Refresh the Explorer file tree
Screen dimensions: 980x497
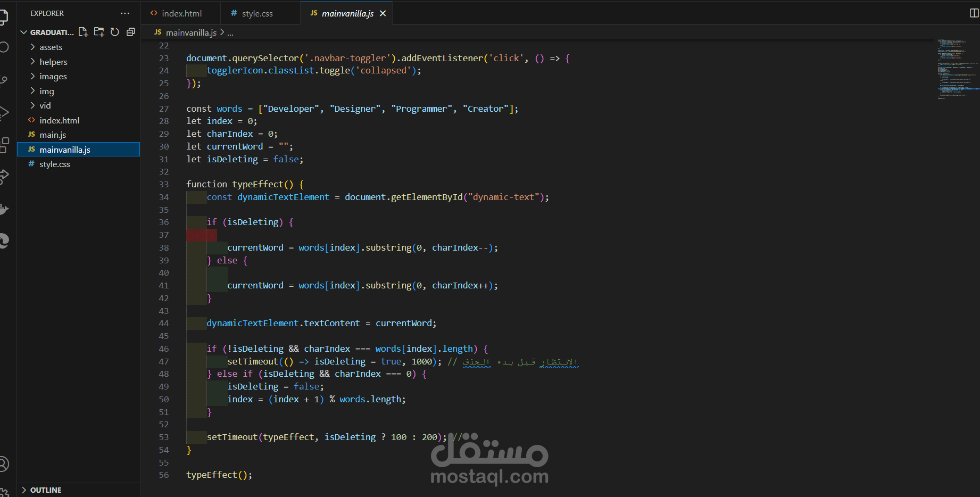[115, 32]
